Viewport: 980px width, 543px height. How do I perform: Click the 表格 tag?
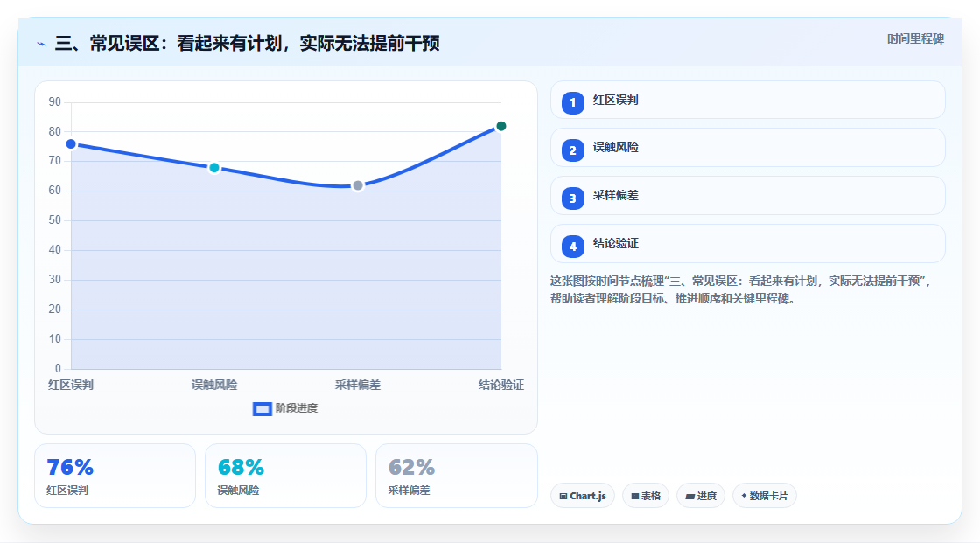[x=646, y=496]
